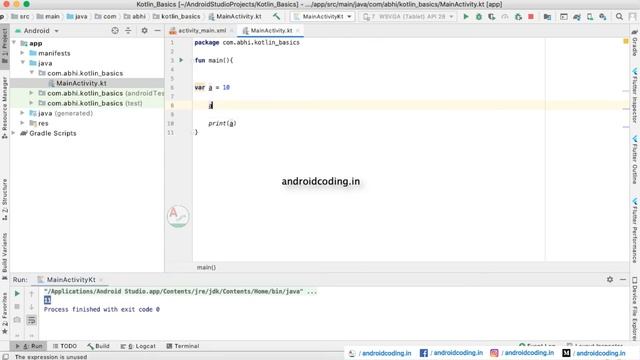Expand the java generated folder

[x=23, y=113]
